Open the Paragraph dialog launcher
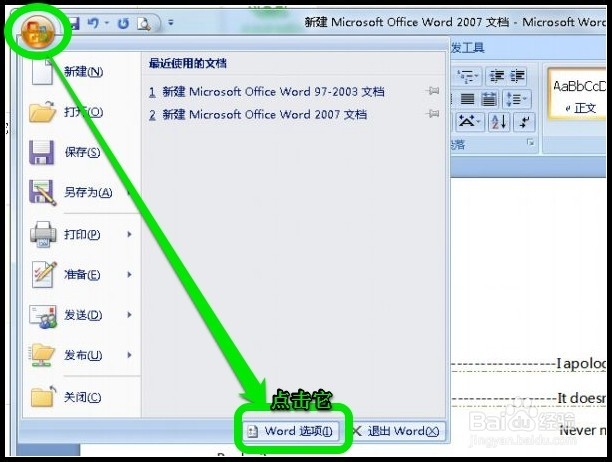Viewport: 612px width, 462px height. click(x=530, y=142)
